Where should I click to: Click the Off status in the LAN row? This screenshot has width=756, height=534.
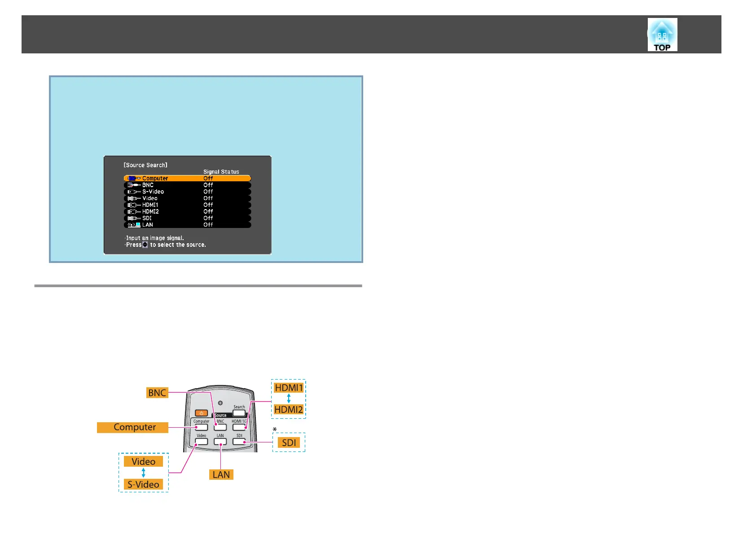208,224
